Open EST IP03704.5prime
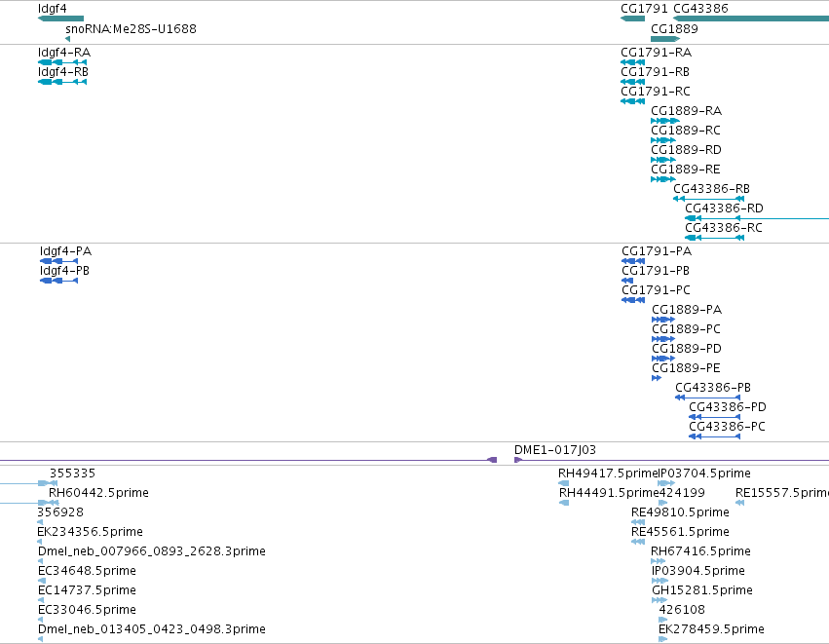This screenshot has width=829, height=644. click(704, 474)
